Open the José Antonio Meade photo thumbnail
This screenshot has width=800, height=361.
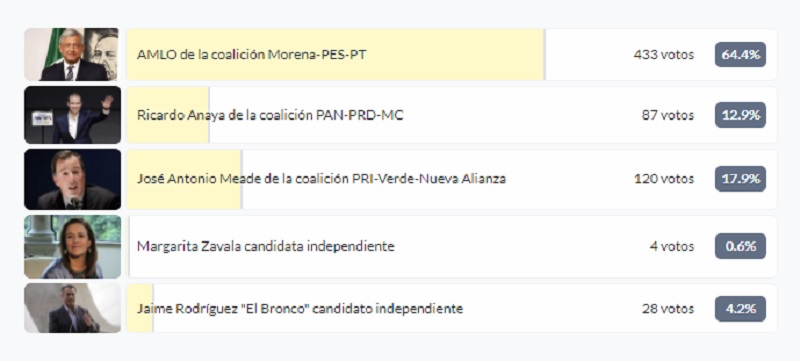(x=72, y=179)
